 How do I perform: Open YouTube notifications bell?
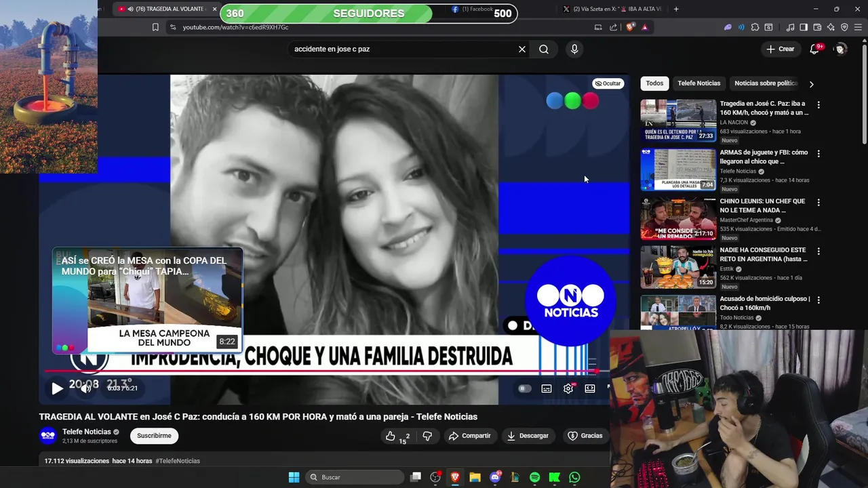point(815,49)
